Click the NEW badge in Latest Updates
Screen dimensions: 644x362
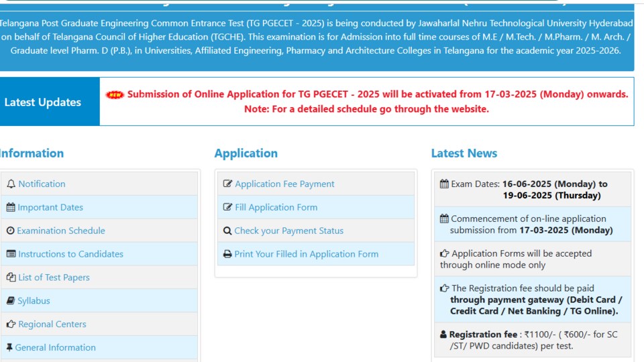(115, 95)
